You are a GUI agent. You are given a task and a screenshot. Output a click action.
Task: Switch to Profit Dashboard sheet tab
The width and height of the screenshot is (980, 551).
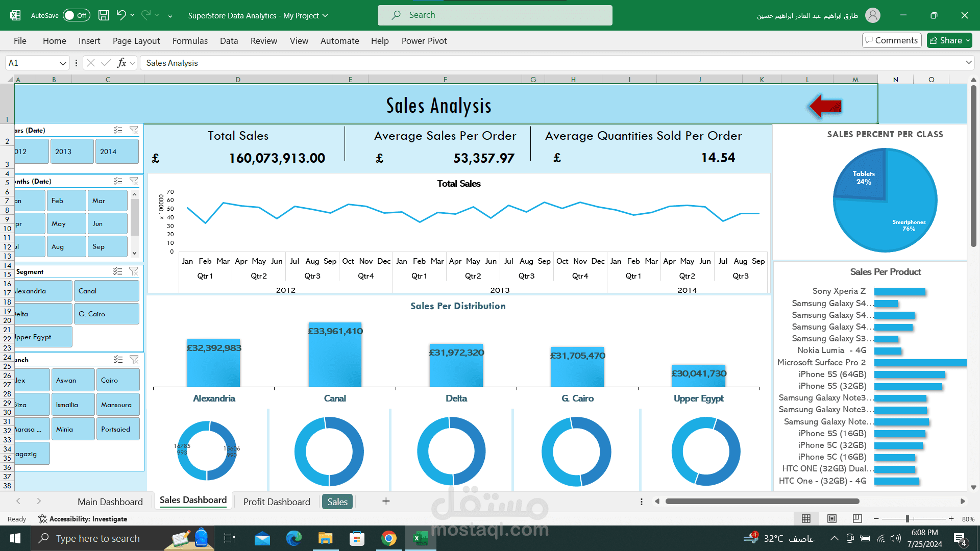[x=277, y=502]
